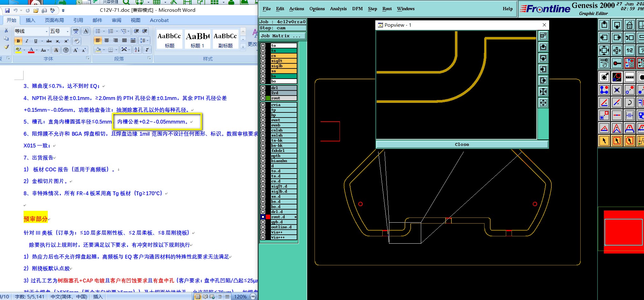Click the Close button in Popview window
The height and width of the screenshot is (300, 644).
coord(462,145)
